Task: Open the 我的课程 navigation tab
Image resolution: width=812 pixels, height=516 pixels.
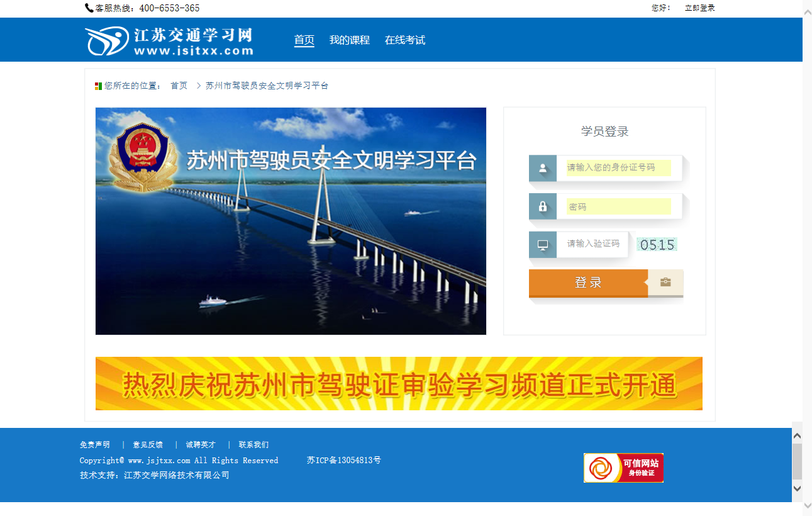Action: coord(350,40)
